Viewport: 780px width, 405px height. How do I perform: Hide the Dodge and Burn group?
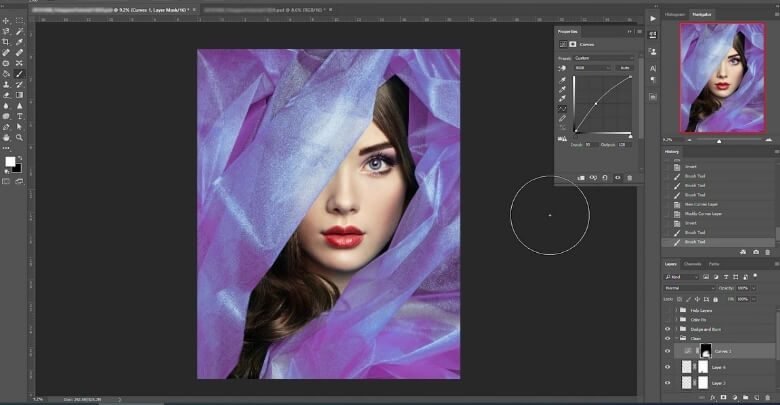[668, 329]
